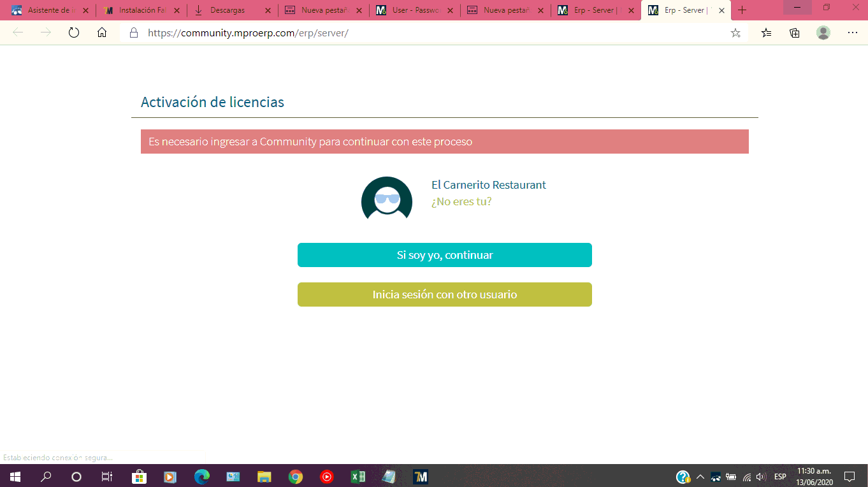Open the favorites list icon

coord(766,33)
